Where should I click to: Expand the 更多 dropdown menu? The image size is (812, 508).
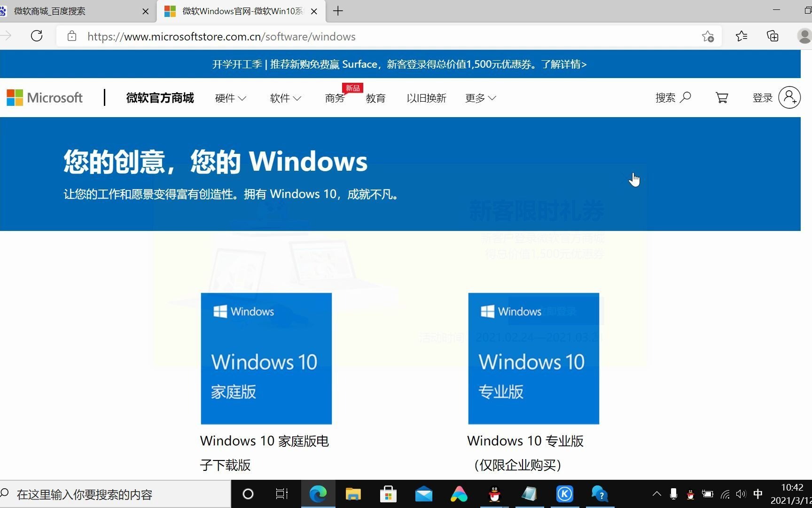(480, 98)
